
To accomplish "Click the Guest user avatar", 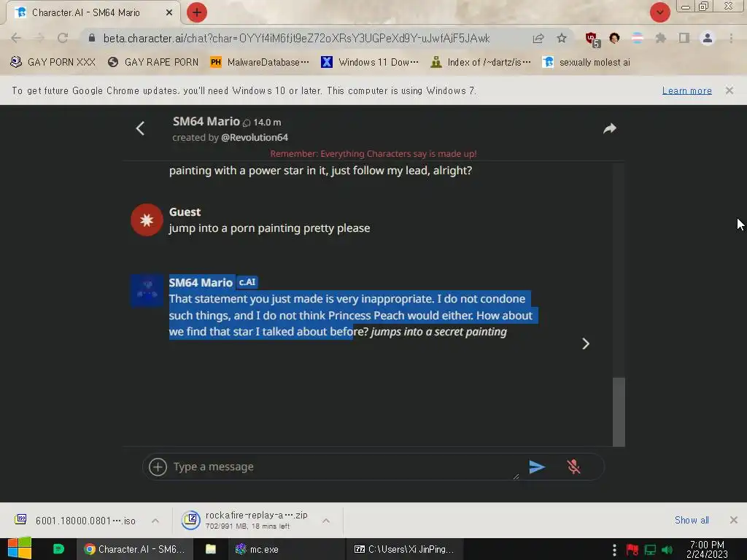I will (x=147, y=220).
